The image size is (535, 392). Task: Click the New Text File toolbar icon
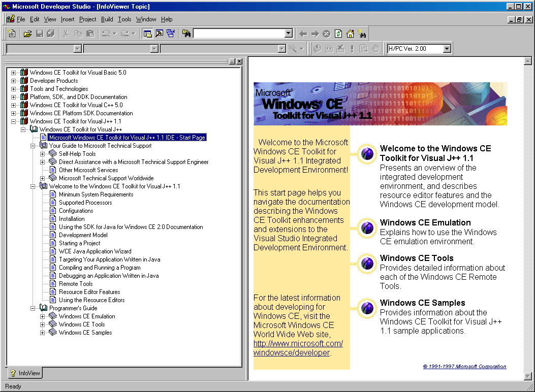12,34
